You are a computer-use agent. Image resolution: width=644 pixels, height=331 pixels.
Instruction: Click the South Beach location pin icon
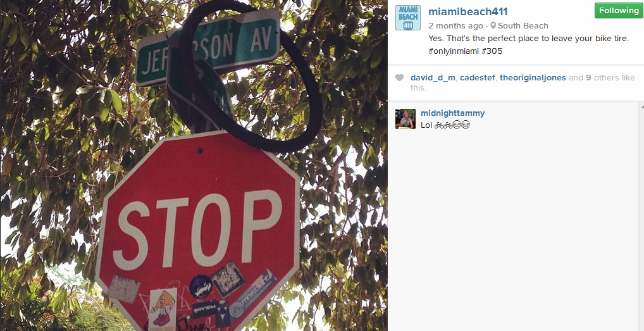tap(493, 25)
